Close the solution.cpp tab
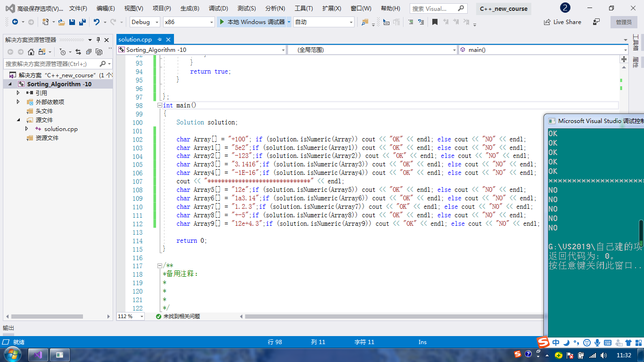 (168, 40)
